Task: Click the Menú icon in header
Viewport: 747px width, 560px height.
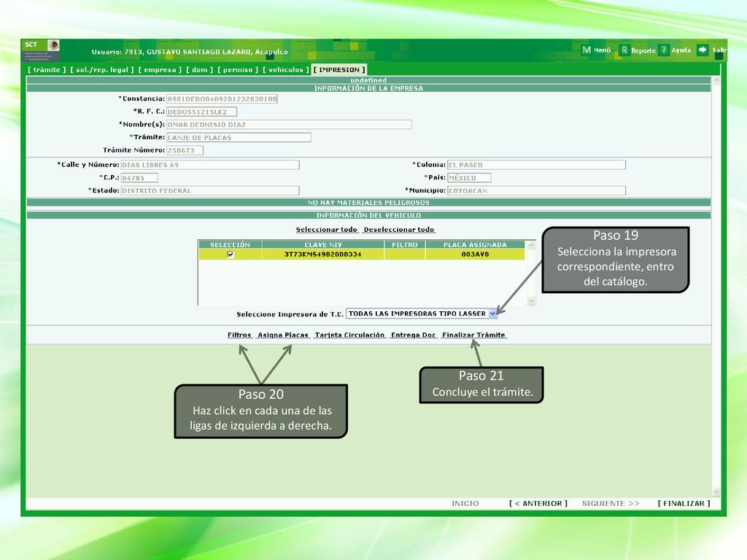Action: (587, 50)
